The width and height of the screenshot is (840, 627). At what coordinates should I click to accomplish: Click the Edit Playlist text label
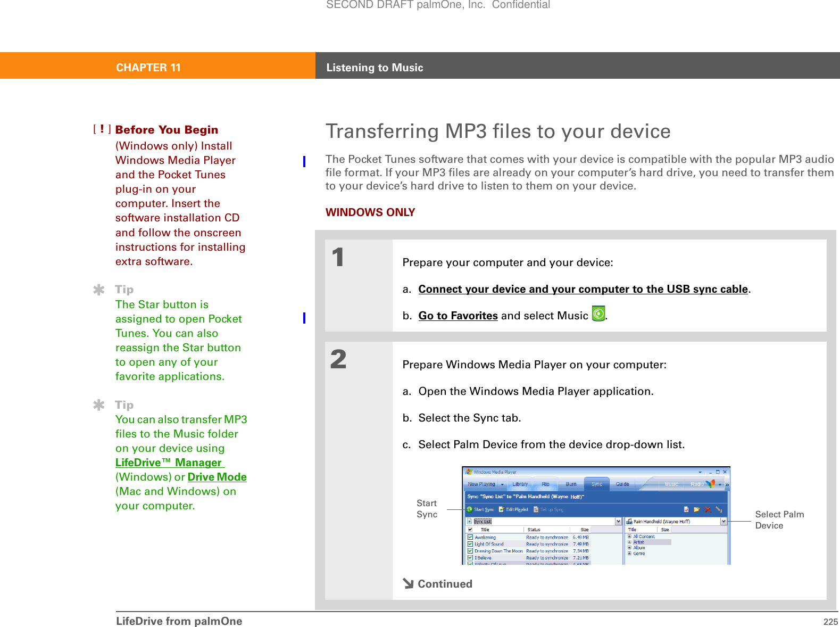point(517,509)
